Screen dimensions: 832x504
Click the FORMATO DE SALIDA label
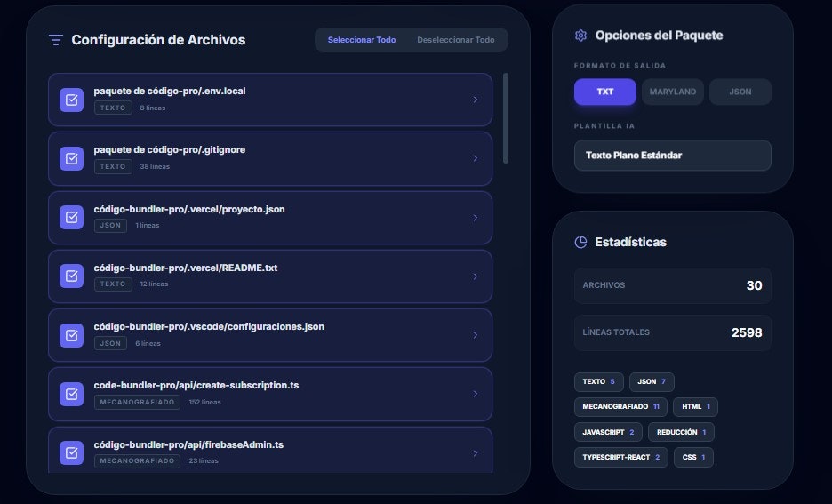pyautogui.click(x=620, y=66)
